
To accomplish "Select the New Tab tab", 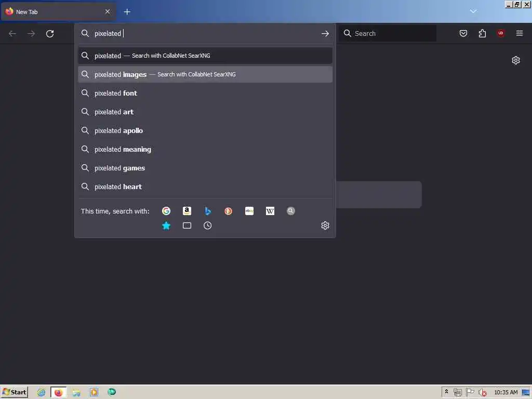I will pos(58,12).
